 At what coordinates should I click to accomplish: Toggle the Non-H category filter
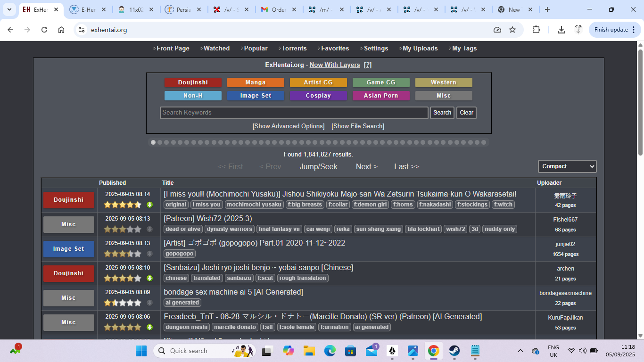pyautogui.click(x=193, y=96)
